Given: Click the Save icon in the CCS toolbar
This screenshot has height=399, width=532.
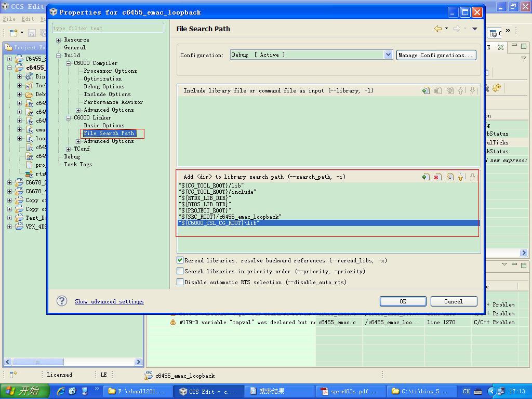Looking at the screenshot, I should 32,33.
